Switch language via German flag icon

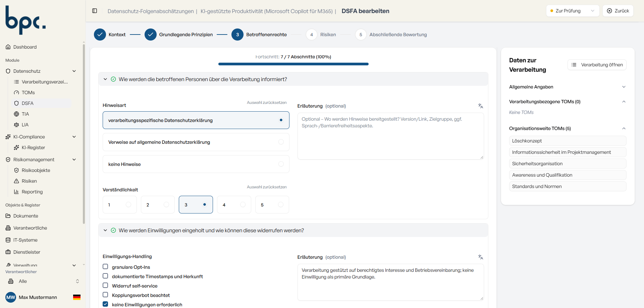(x=77, y=297)
